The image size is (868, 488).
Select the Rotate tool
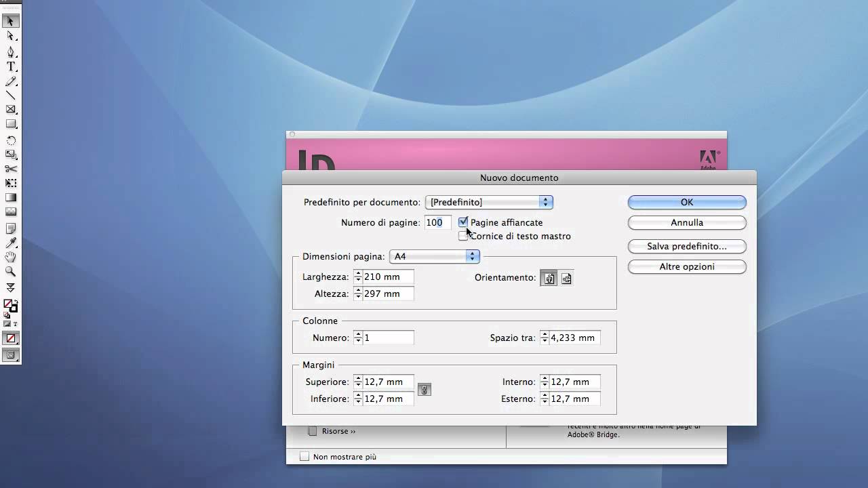11,140
